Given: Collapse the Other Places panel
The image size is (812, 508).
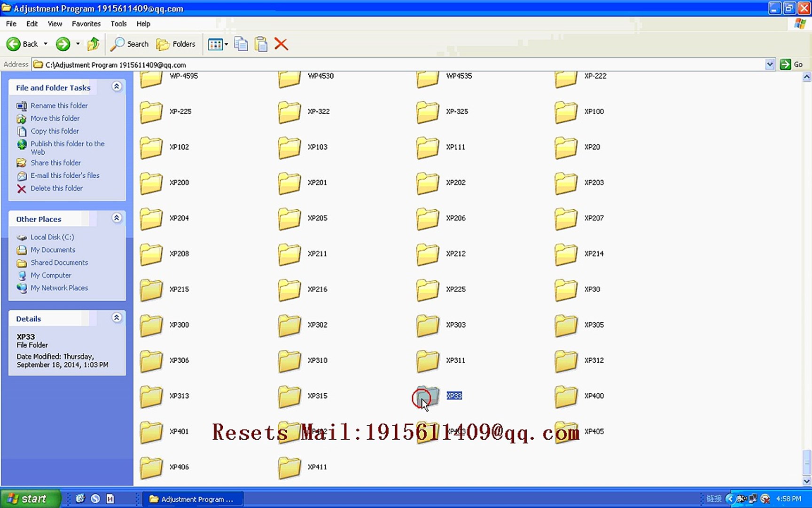Looking at the screenshot, I should 117,218.
